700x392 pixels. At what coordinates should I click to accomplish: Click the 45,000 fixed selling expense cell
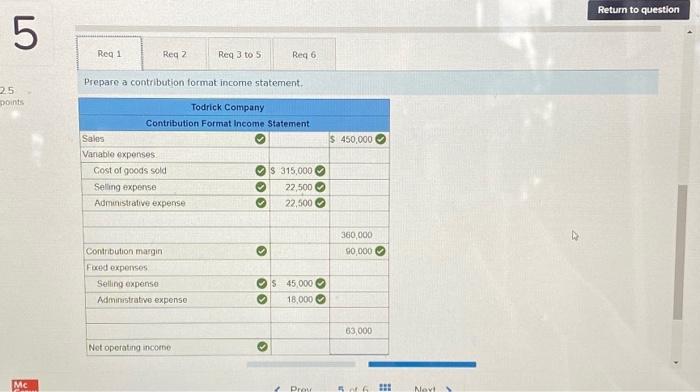pos(300,284)
